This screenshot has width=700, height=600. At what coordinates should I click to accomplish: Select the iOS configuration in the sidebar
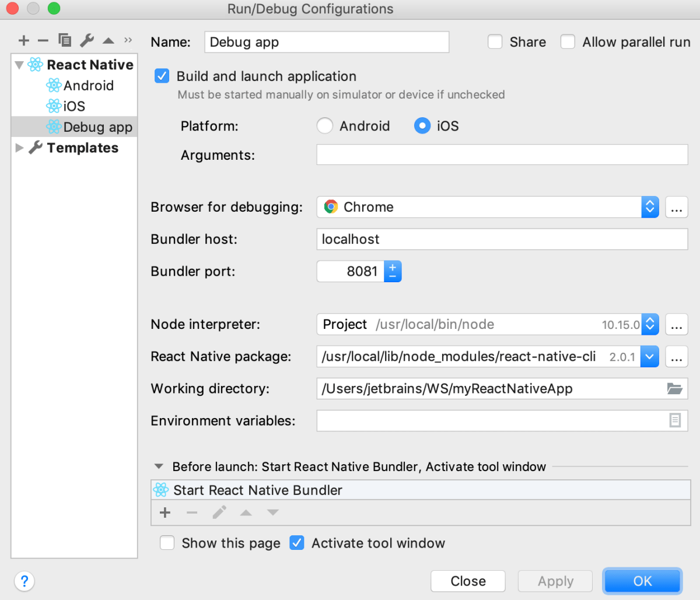pyautogui.click(x=69, y=106)
